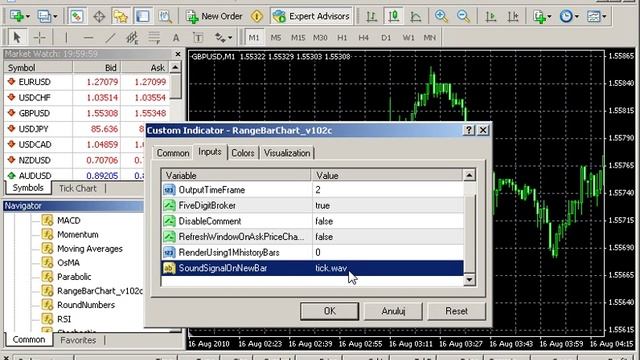Screen dimensions: 640x360
Task: Toggle the Expert Advisors button
Action: 311,16
